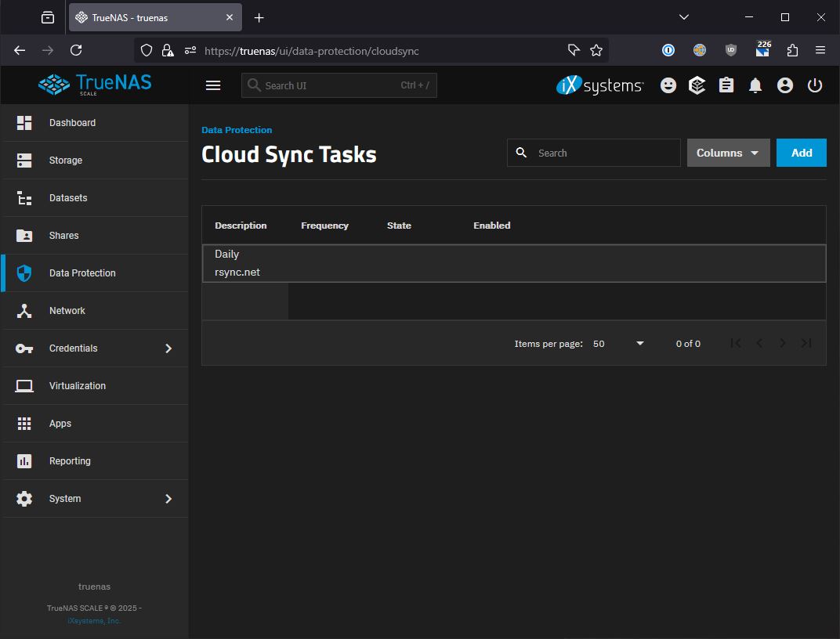Open the 1Password extension icon
The width and height of the screenshot is (840, 639).
[668, 50]
